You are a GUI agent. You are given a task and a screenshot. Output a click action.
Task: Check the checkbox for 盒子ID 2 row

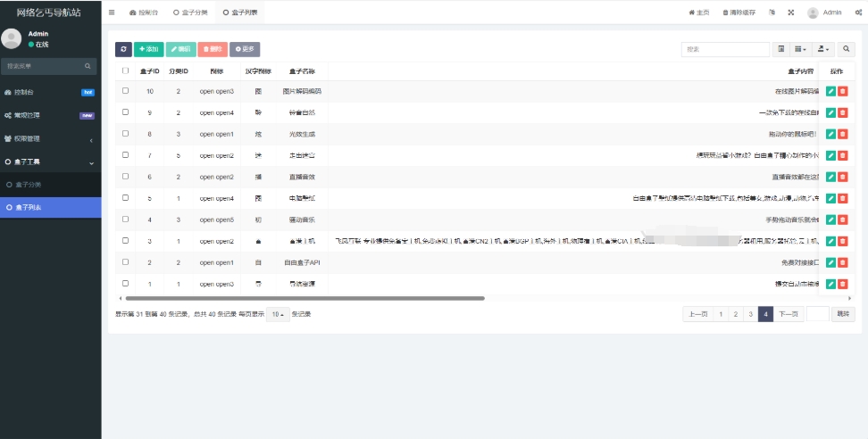[125, 262]
